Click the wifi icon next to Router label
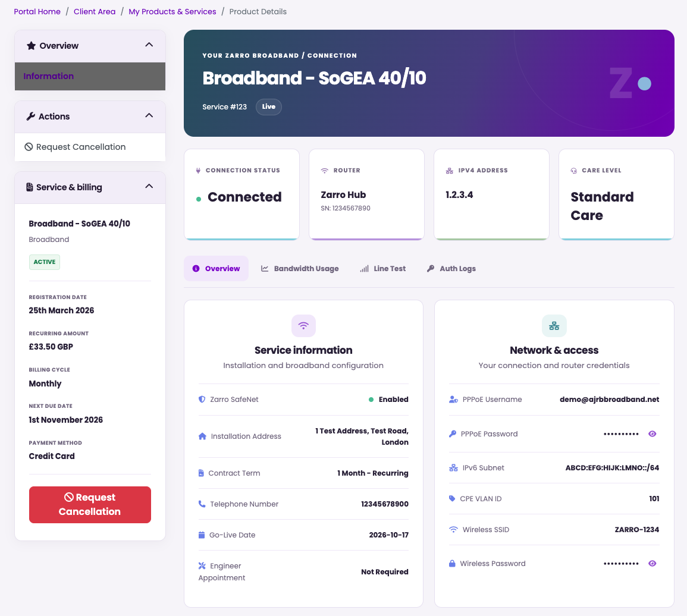Viewport: 687px width, 616px height. click(x=325, y=171)
